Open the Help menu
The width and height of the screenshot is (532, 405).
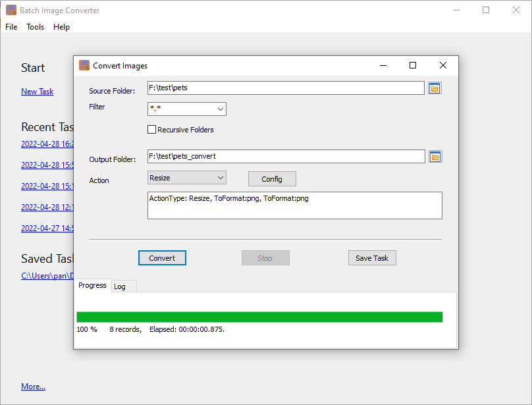[x=61, y=27]
